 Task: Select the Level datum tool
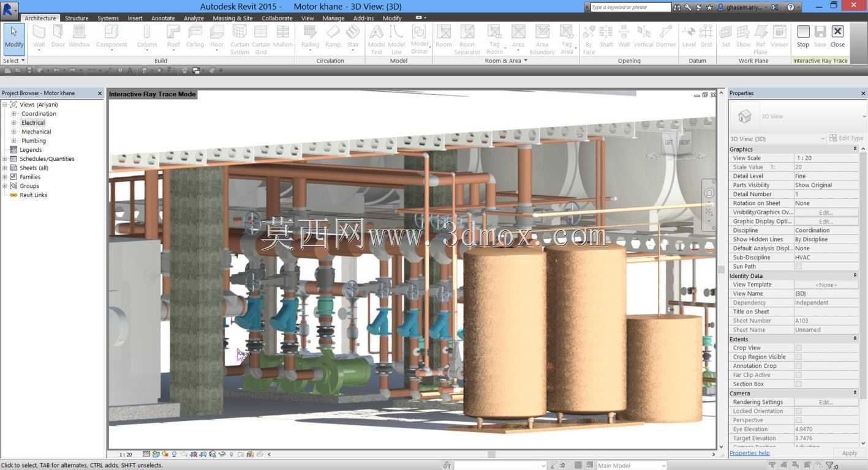(x=689, y=37)
